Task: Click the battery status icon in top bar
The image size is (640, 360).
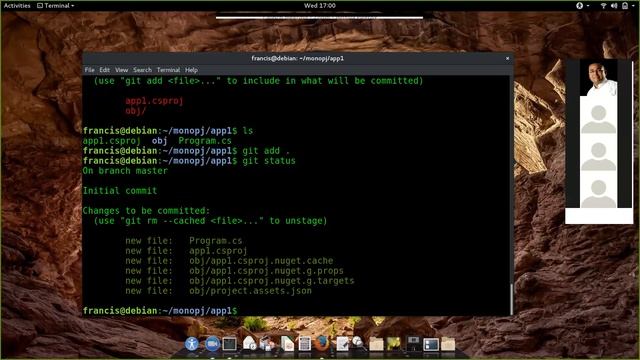Action: (x=625, y=6)
